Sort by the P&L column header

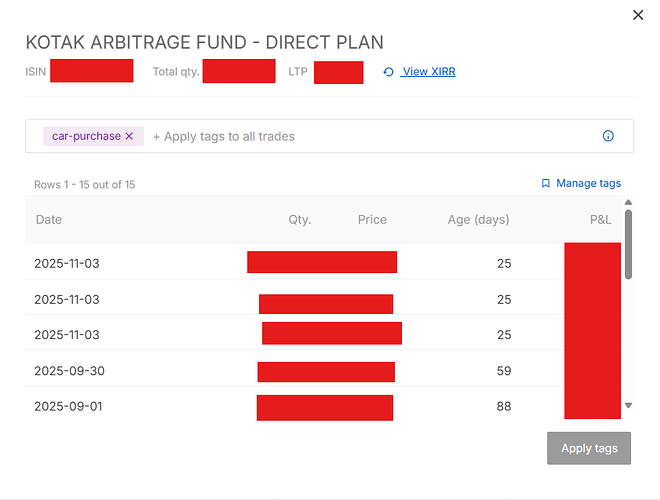point(600,220)
